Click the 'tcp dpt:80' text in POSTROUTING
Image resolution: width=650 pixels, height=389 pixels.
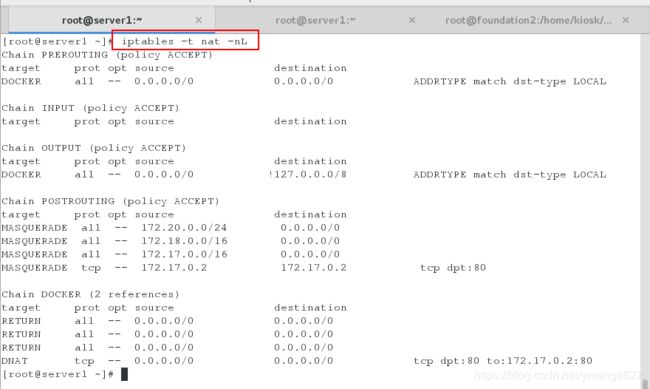coord(453,268)
